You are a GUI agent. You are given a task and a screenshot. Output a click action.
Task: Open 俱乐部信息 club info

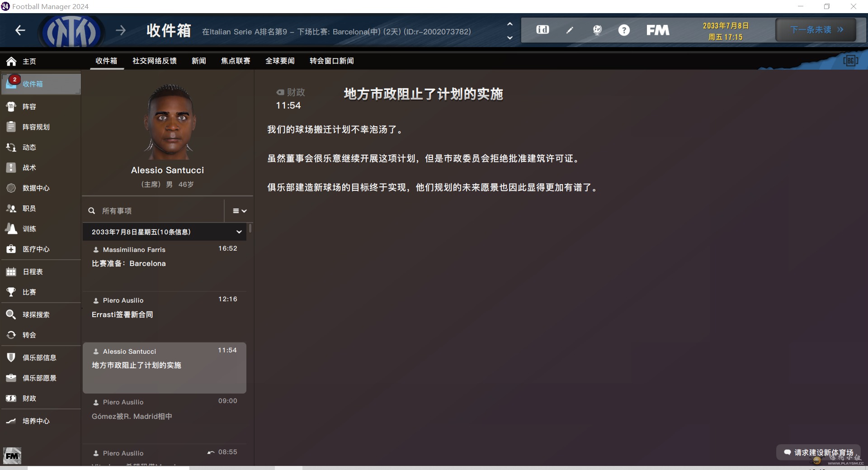click(x=41, y=358)
